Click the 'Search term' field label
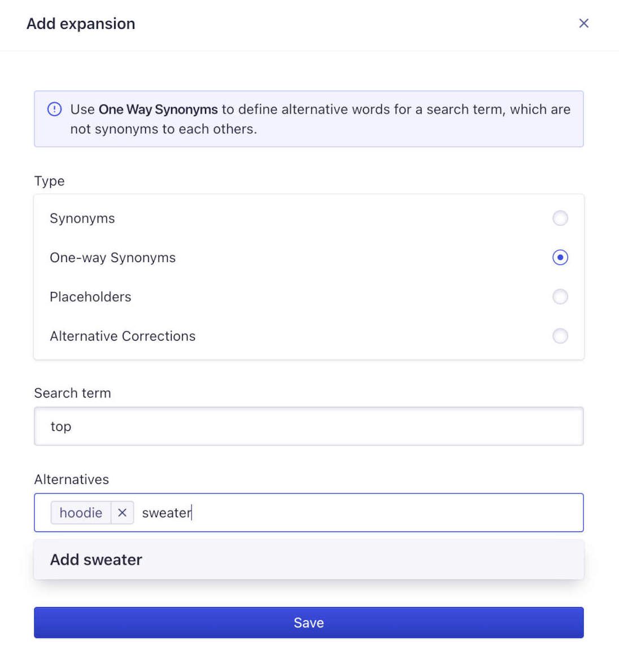The image size is (619, 672). [72, 393]
